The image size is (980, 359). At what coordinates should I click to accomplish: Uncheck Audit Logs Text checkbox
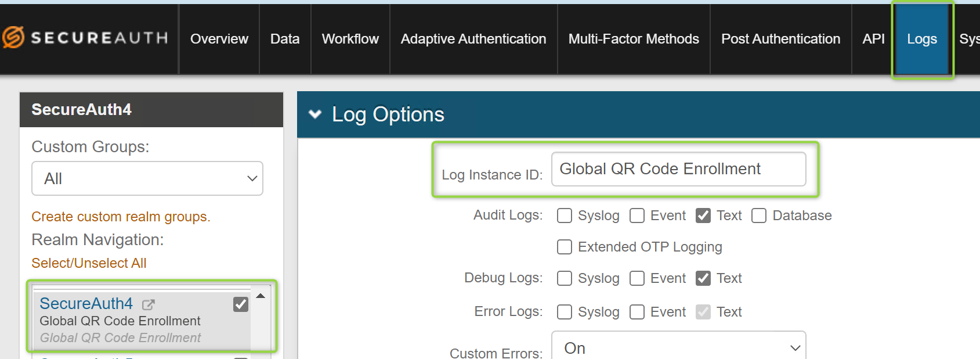[703, 216]
